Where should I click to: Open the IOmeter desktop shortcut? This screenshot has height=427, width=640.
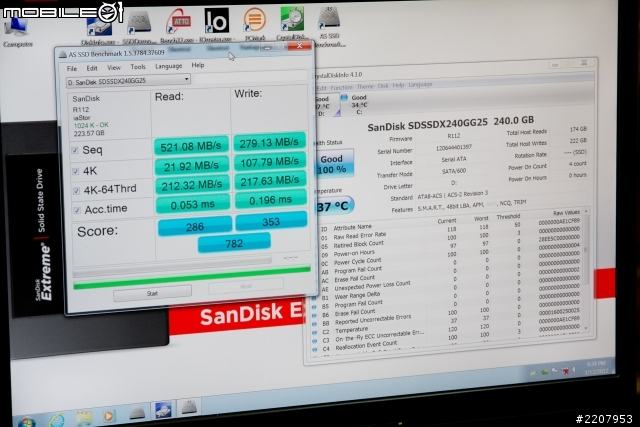click(217, 24)
